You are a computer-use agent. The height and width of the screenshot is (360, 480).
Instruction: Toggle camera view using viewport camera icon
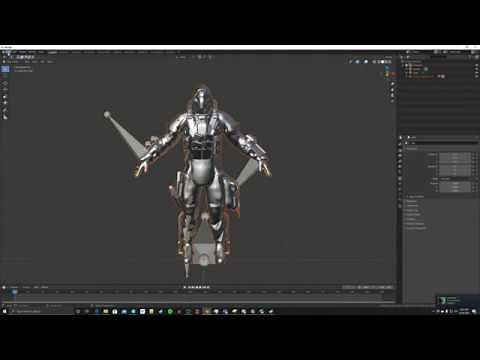point(392,96)
